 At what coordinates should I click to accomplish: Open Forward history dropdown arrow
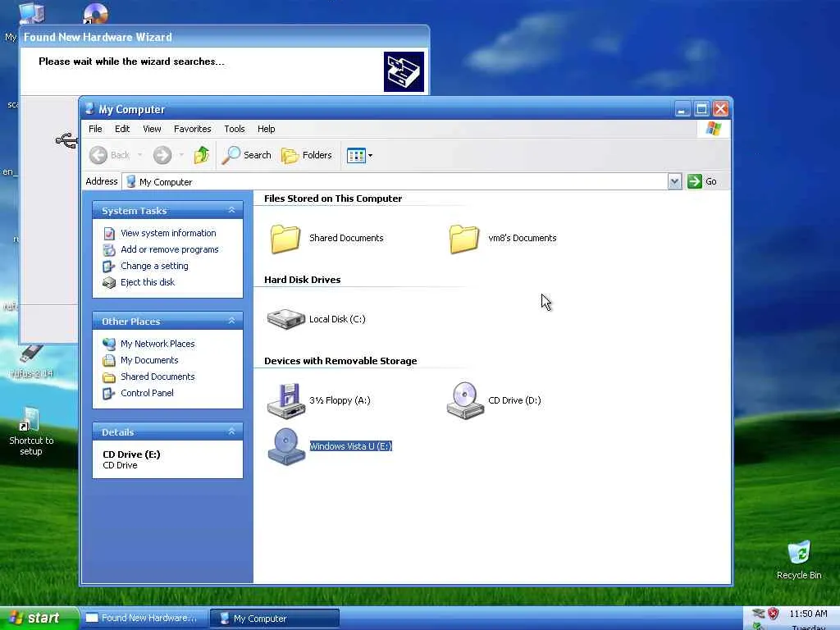[x=181, y=155]
